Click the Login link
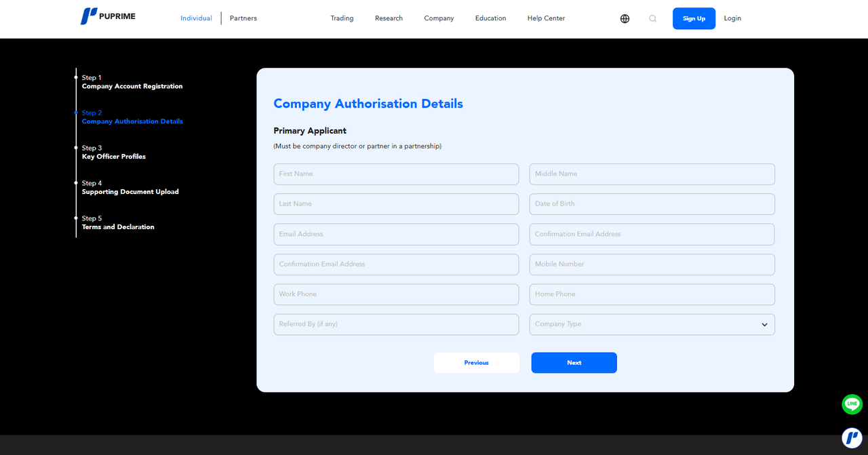Screen dimensions: 868x455 click(x=732, y=18)
